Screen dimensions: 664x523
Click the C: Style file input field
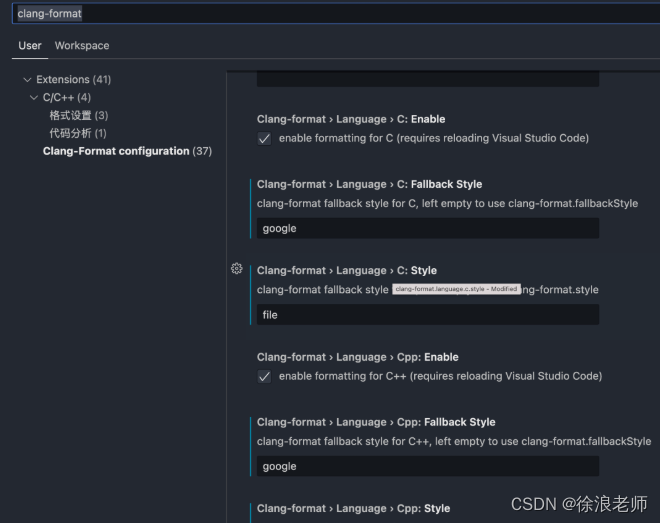pyautogui.click(x=428, y=315)
